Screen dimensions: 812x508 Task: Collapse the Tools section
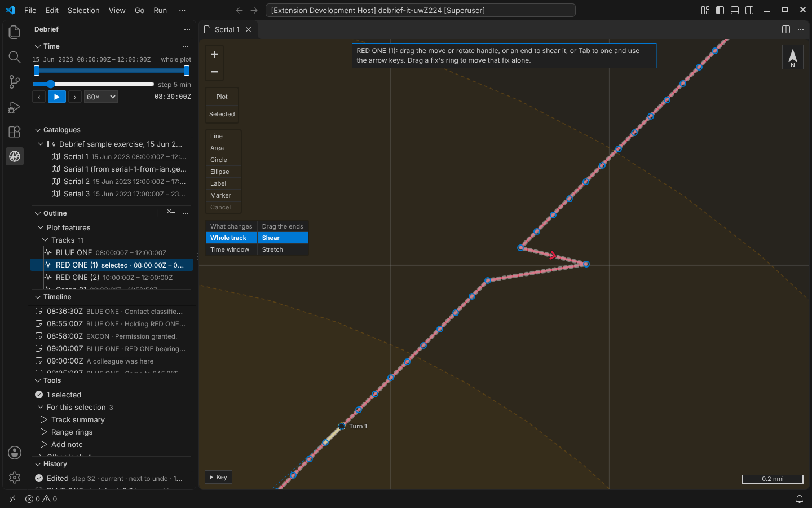click(x=38, y=380)
